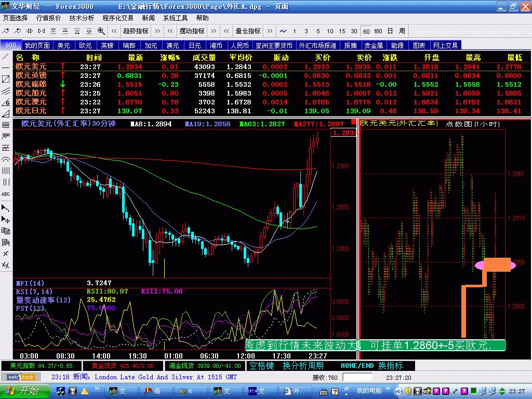
Task: Open the 行情报价 menu
Action: [48, 18]
